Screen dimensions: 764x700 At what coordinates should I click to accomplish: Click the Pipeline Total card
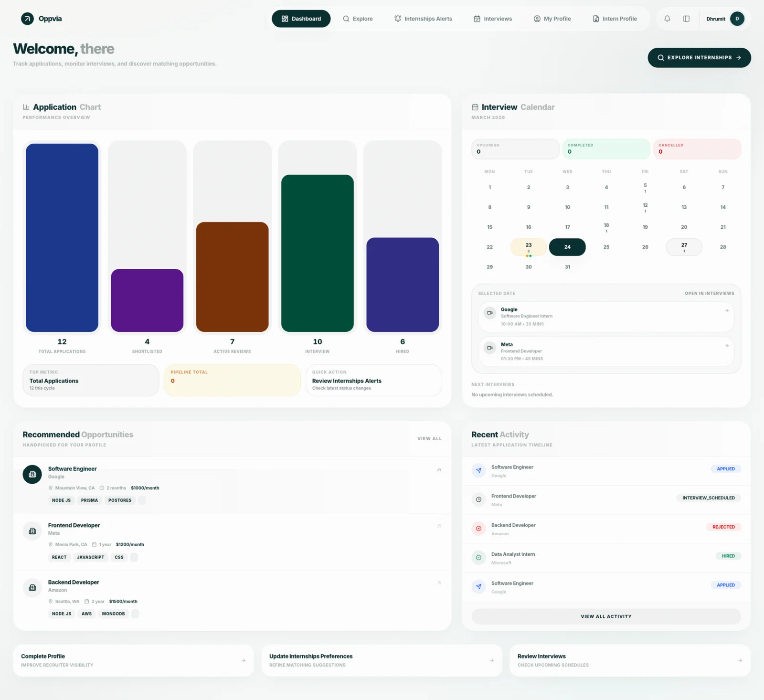point(232,381)
